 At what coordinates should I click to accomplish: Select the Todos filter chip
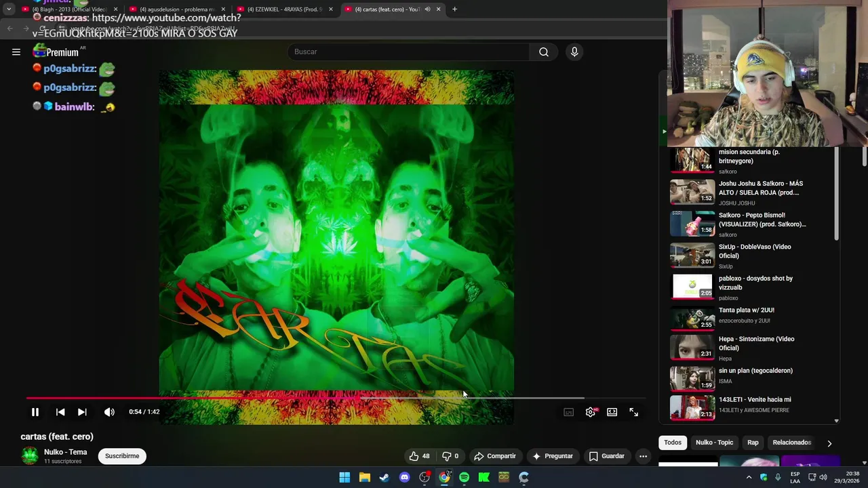673,443
